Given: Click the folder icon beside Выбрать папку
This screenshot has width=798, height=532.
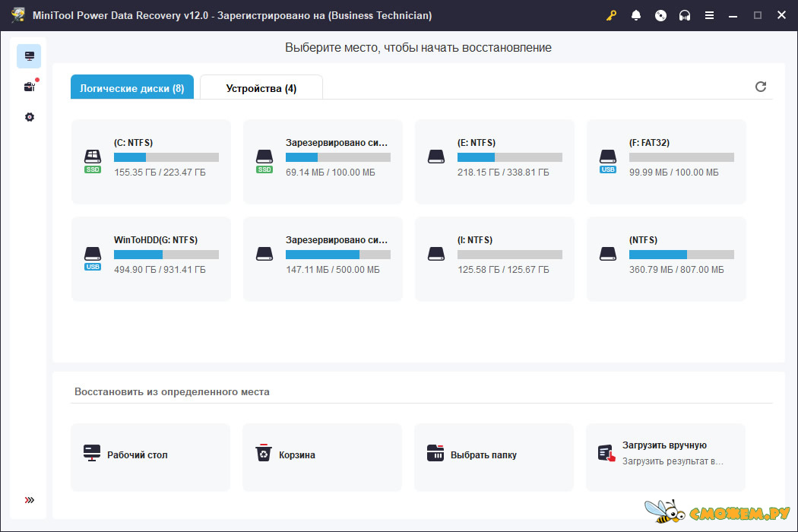Looking at the screenshot, I should click(435, 453).
